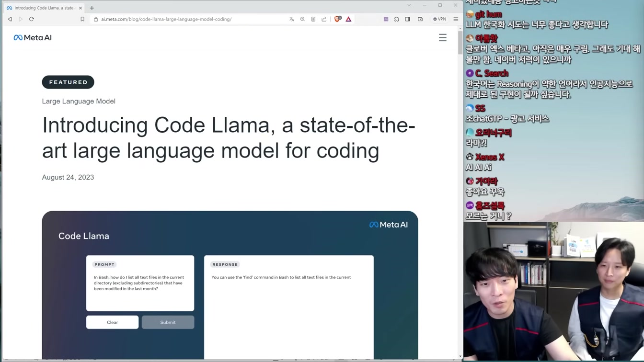Image resolution: width=644 pixels, height=362 pixels.
Task: Open the Brave Wallet icon
Action: (420, 19)
